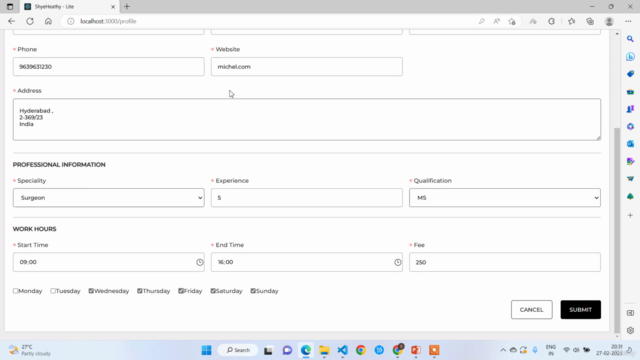Open the Start Time clock picker
The height and width of the screenshot is (360, 640).
click(200, 262)
